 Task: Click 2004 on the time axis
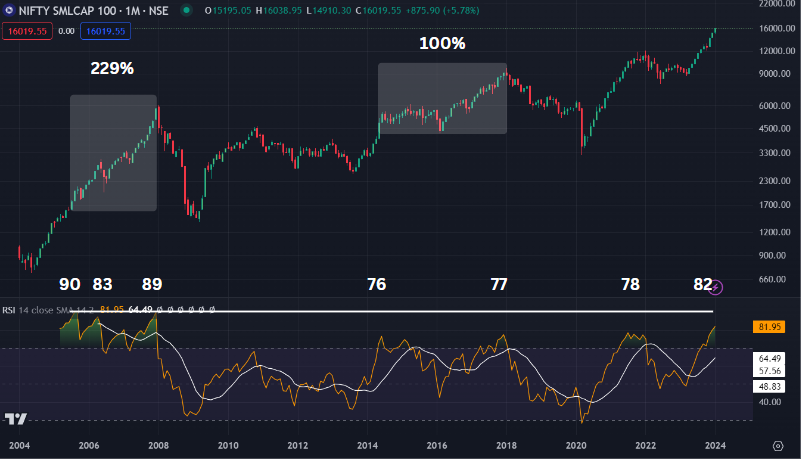click(x=19, y=446)
